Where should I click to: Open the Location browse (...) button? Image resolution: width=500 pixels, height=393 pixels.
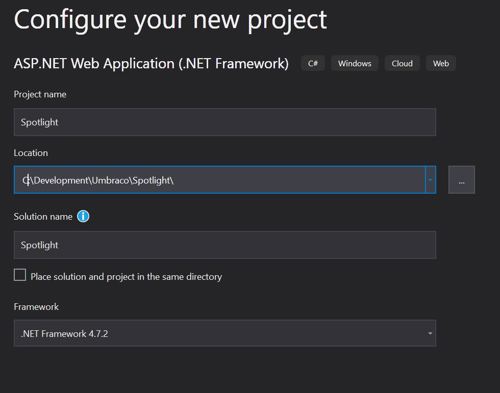(461, 180)
